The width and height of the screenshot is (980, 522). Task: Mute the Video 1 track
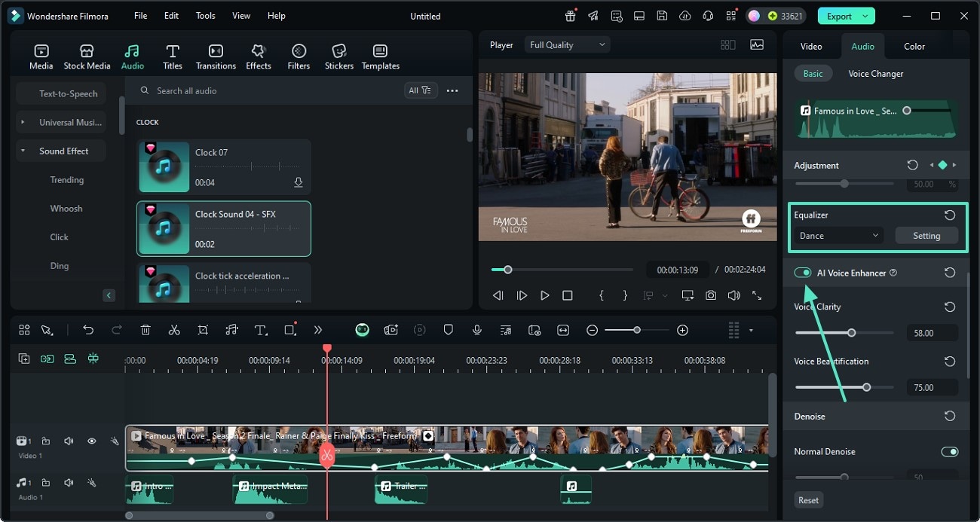(69, 441)
